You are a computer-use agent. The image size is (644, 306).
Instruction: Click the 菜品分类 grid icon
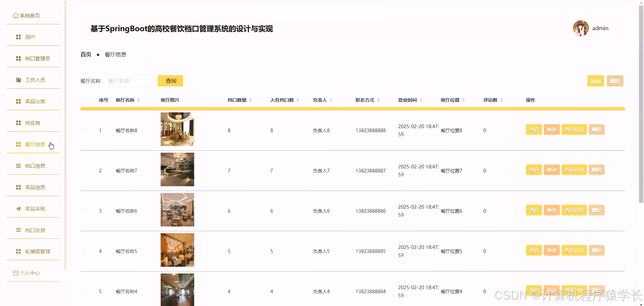[18, 101]
